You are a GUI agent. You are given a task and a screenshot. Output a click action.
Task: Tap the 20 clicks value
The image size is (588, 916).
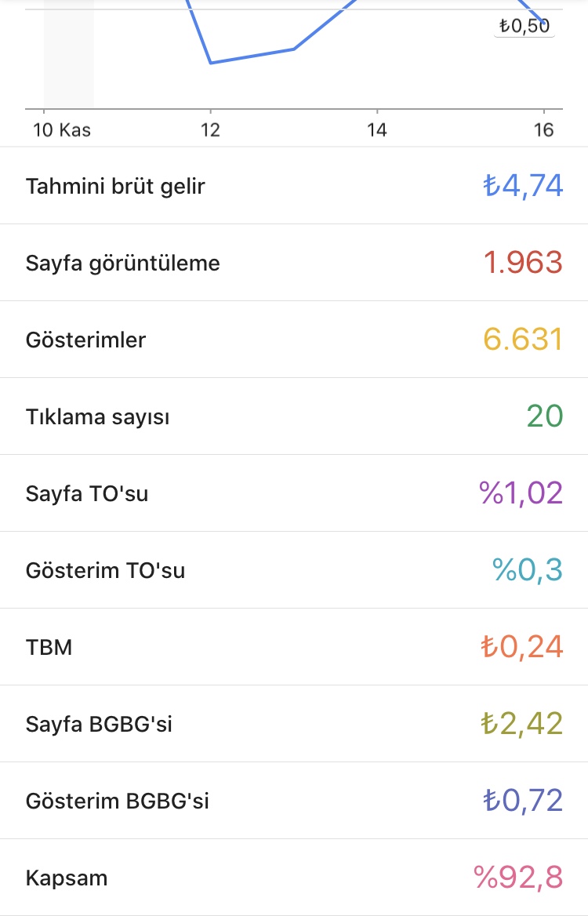click(545, 416)
